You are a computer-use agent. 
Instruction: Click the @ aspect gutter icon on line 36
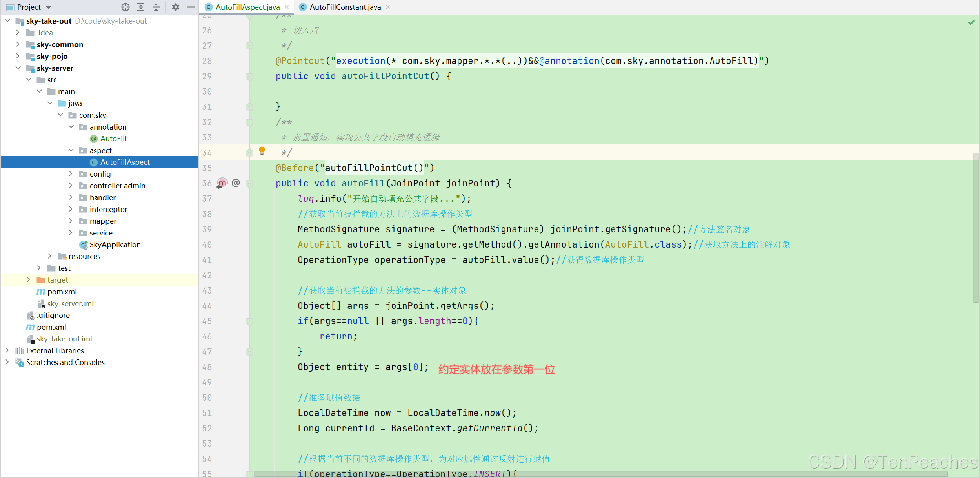click(x=236, y=183)
